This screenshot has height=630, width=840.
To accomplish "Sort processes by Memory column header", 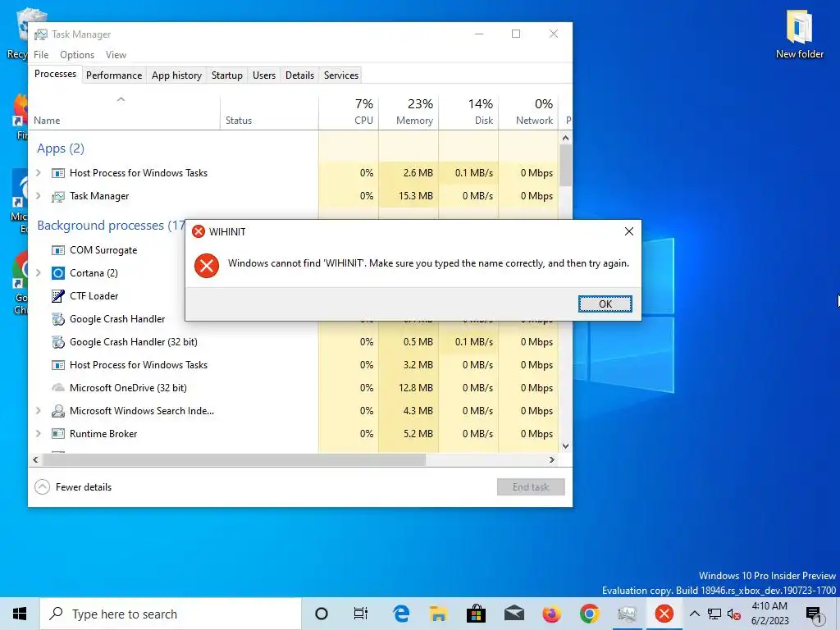I will tap(409, 112).
